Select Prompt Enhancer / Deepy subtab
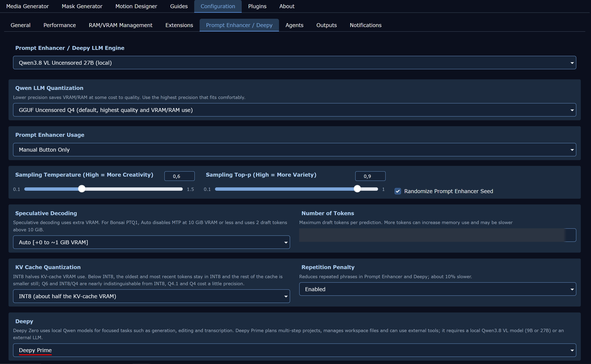 (239, 25)
